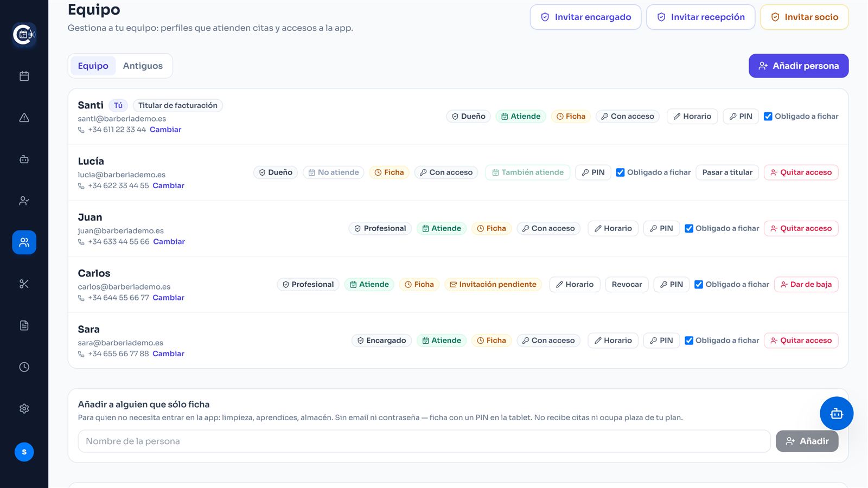Click the Añadir persona button
Screen dimensions: 868x488
(798, 66)
